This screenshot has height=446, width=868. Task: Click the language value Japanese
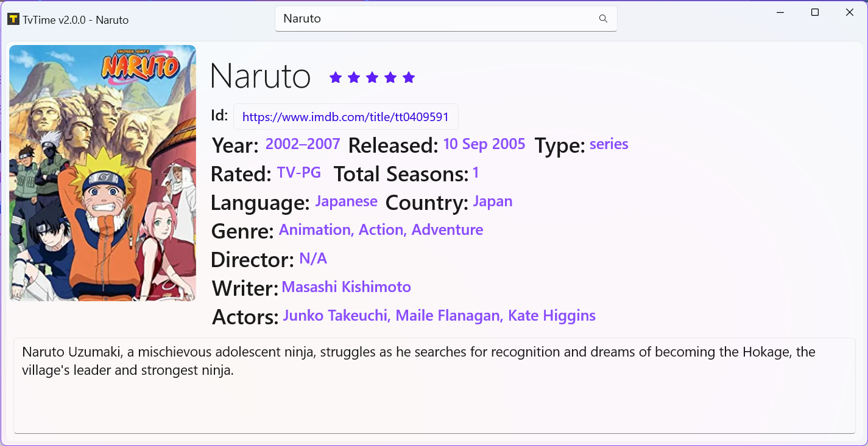pos(346,202)
